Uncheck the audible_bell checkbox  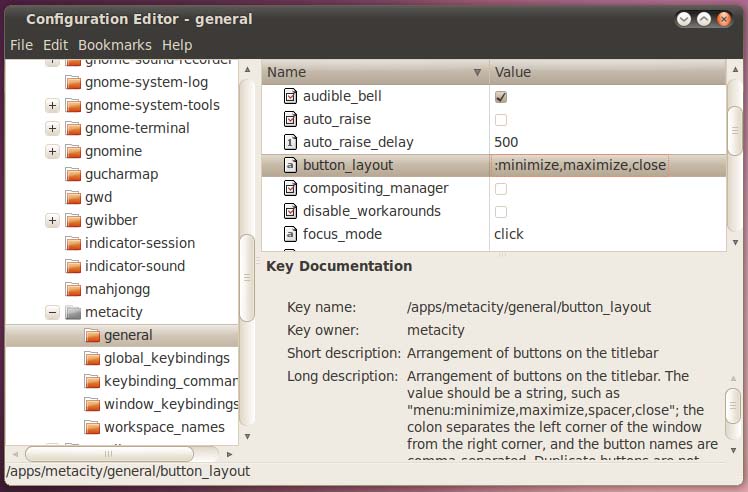pos(501,97)
